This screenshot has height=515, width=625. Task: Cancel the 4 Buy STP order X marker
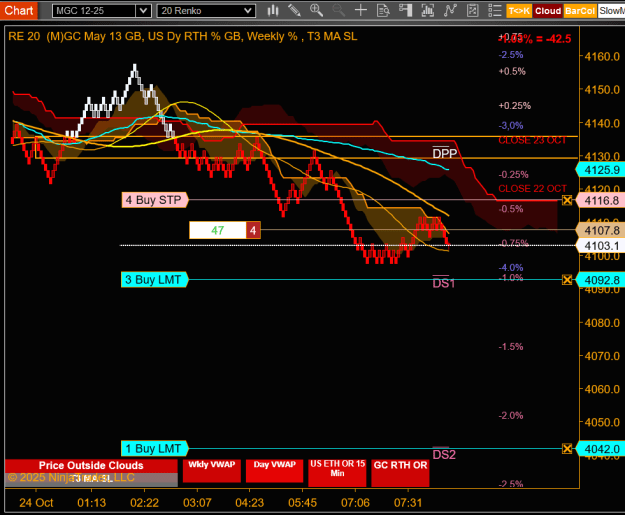pyautogui.click(x=567, y=200)
